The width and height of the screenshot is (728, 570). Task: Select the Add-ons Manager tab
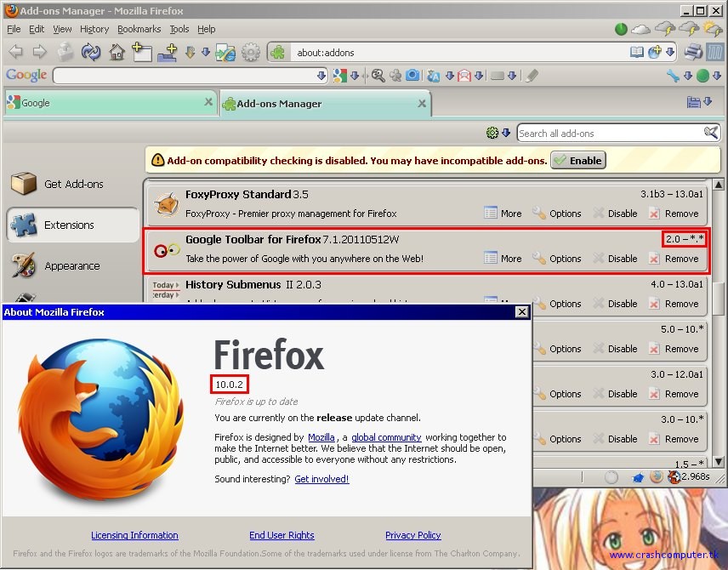pyautogui.click(x=326, y=103)
